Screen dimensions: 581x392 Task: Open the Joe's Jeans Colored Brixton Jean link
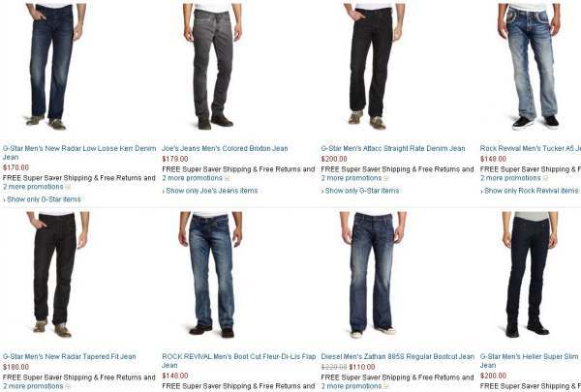pyautogui.click(x=225, y=149)
